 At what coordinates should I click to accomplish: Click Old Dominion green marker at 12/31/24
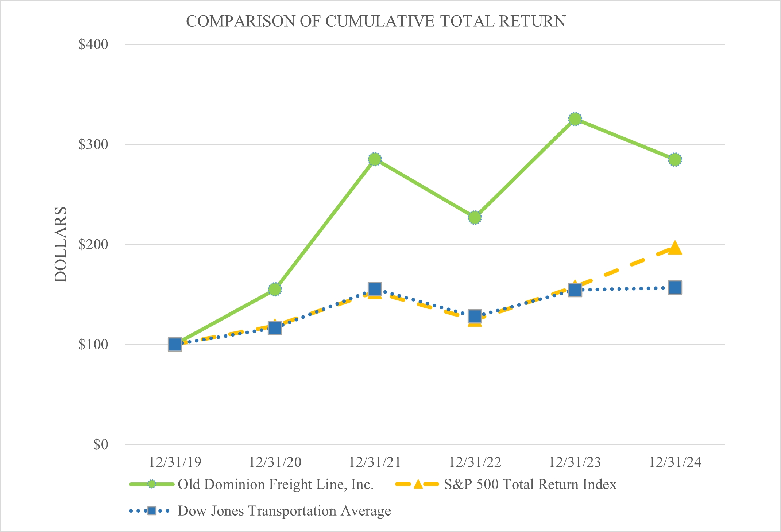(675, 159)
